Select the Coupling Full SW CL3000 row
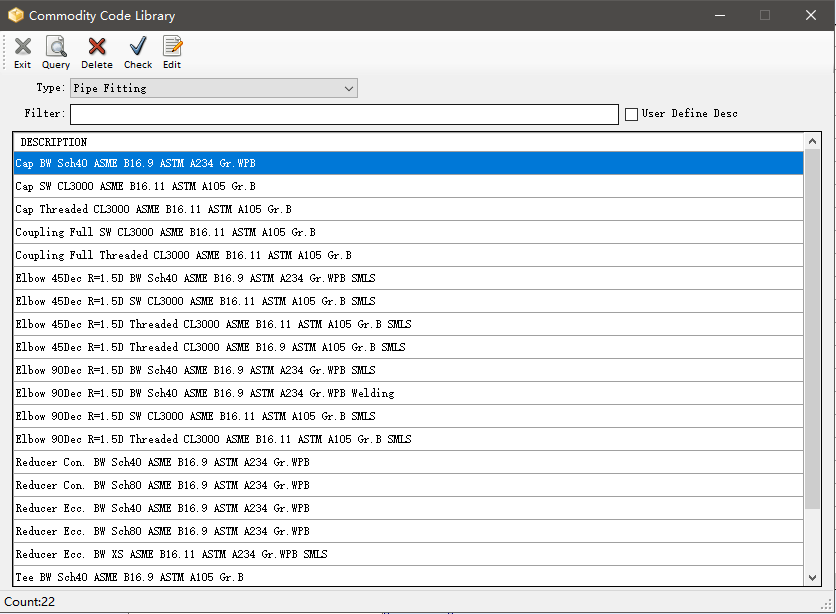Viewport: 836px width, 614px height. pos(300,232)
